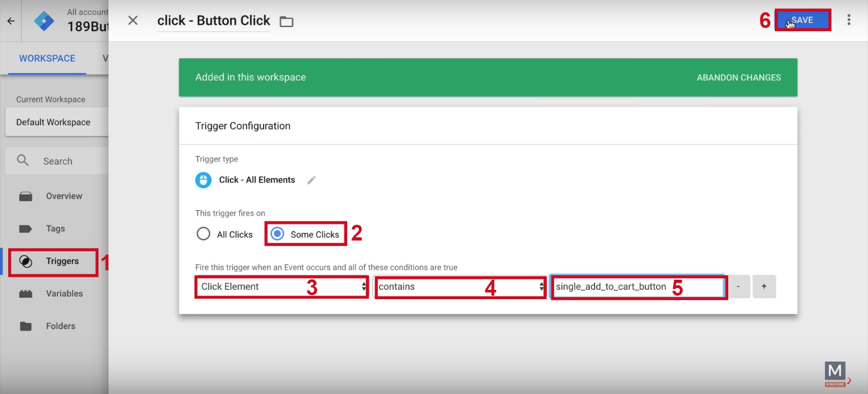Click the back arrow icon
Screen dimensions: 868x394
[x=11, y=21]
